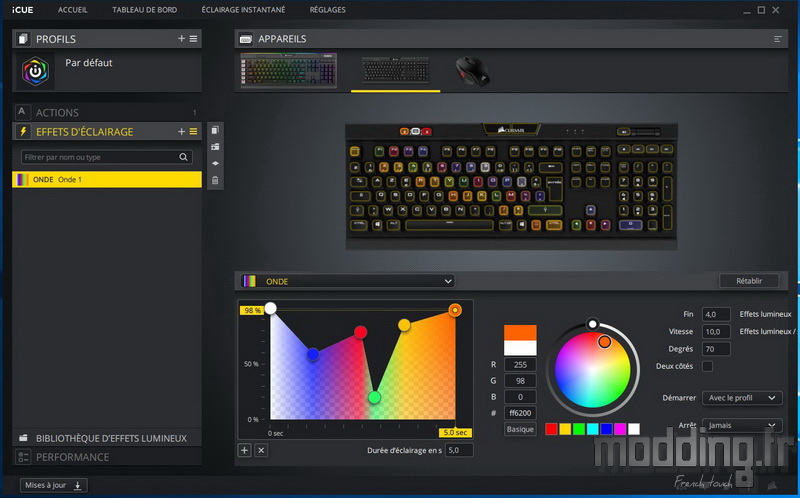Pick the yellow preset color swatch
Screen dimensions: 800x498
pos(565,429)
